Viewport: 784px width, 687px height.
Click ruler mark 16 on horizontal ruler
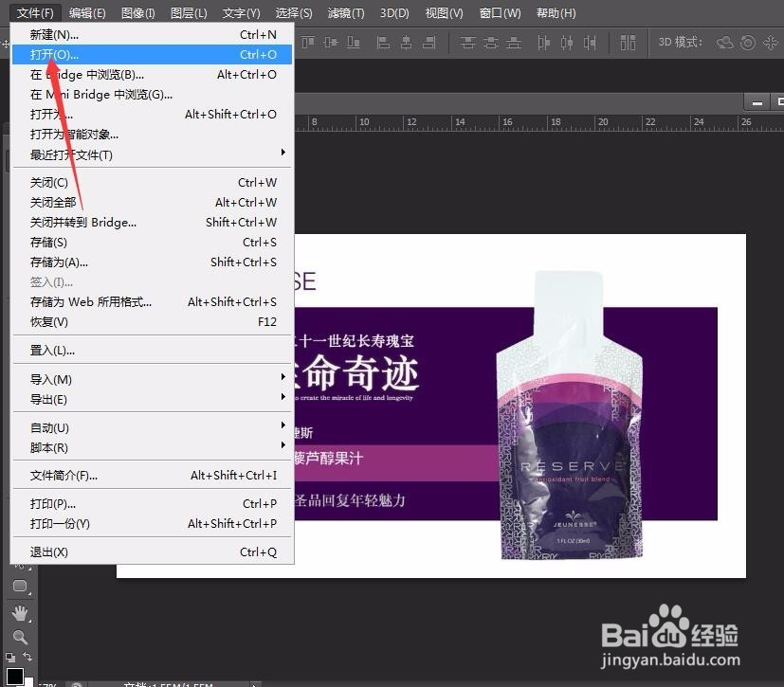click(x=507, y=122)
